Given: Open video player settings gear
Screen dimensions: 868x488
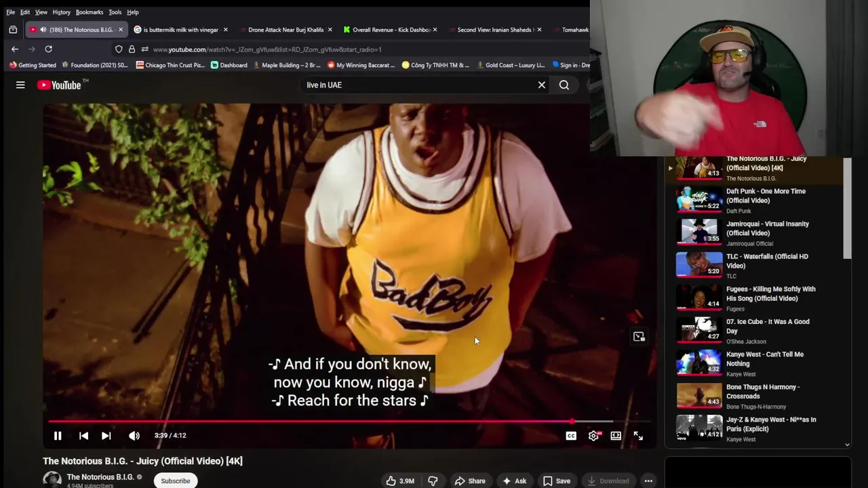Looking at the screenshot, I should point(594,436).
